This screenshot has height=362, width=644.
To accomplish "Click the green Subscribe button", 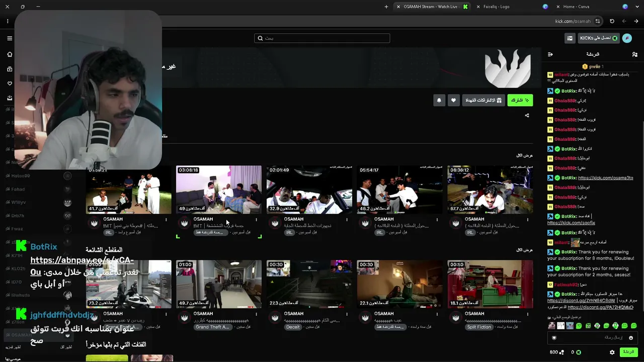I will click(x=520, y=101).
